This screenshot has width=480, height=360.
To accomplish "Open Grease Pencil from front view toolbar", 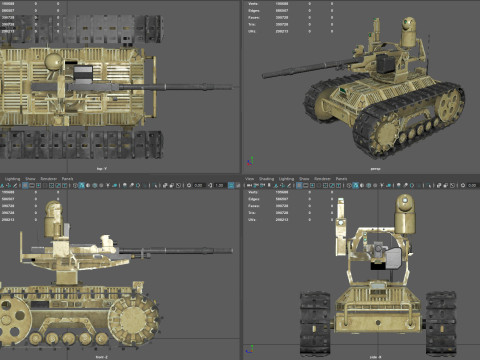I will [15, 185].
